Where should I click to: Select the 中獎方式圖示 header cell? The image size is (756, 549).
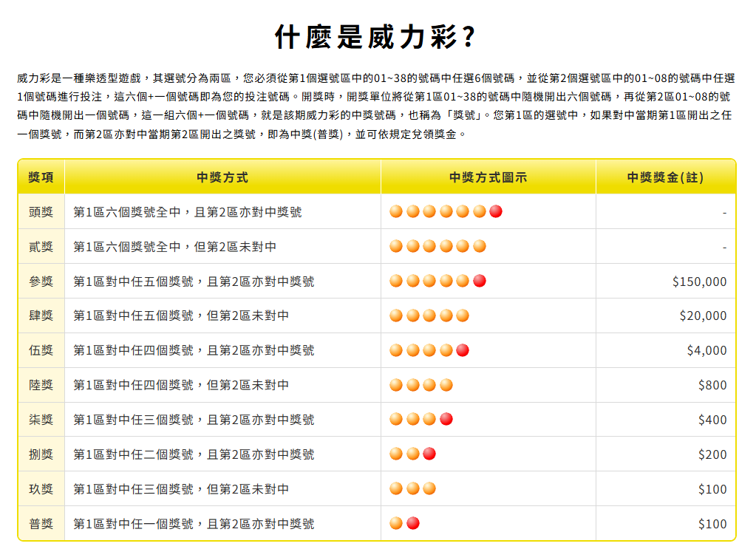click(488, 177)
